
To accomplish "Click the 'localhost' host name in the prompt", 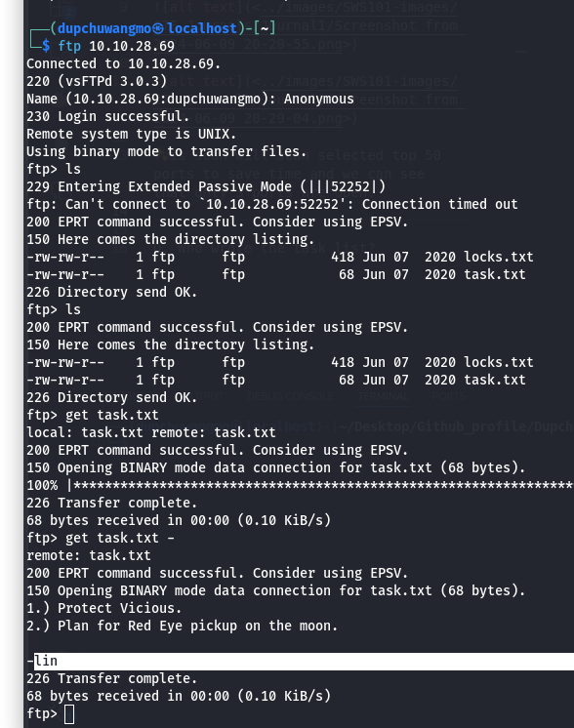I will click(x=202, y=28).
